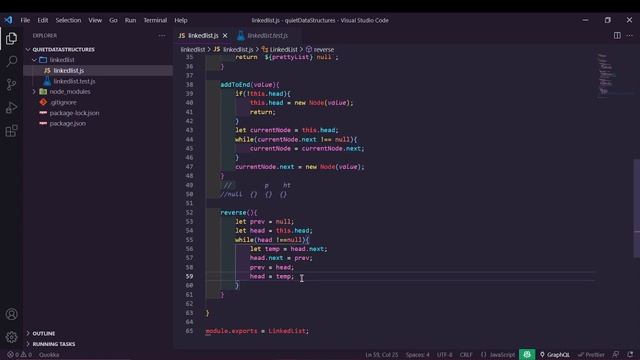Click the JavaScript language mode
Image resolution: width=640 pixels, height=360 pixels.
498,355
